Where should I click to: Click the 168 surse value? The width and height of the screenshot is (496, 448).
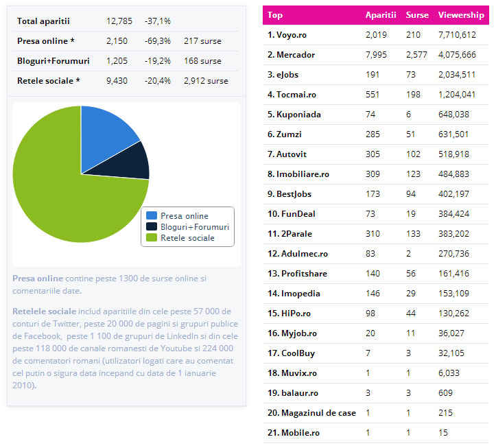point(202,61)
